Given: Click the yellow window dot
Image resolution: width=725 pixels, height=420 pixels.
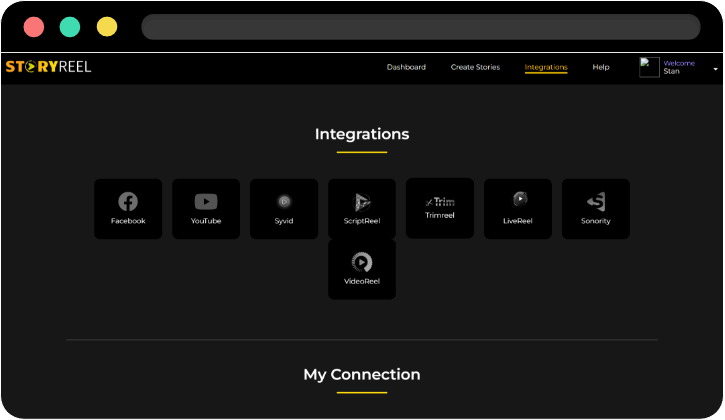Looking at the screenshot, I should click(107, 27).
